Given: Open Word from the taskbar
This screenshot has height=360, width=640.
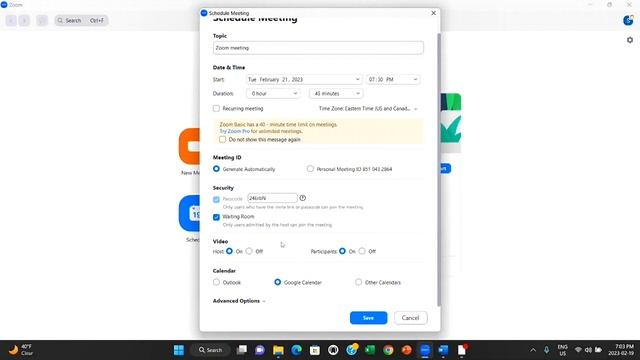Looking at the screenshot, I should (443, 350).
